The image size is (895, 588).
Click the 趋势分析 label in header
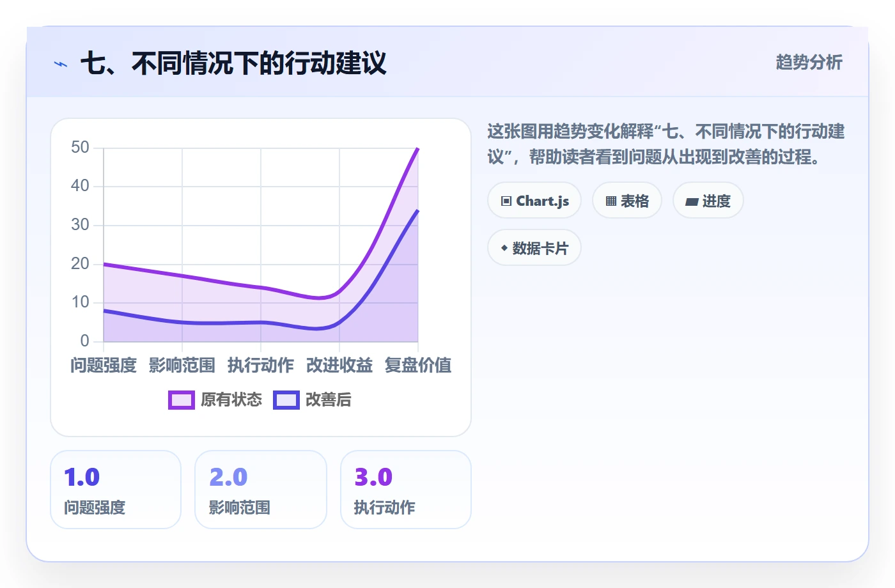[809, 63]
